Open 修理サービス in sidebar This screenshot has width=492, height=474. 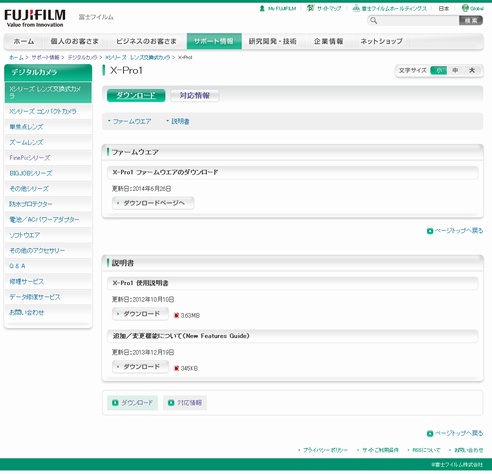[48, 281]
